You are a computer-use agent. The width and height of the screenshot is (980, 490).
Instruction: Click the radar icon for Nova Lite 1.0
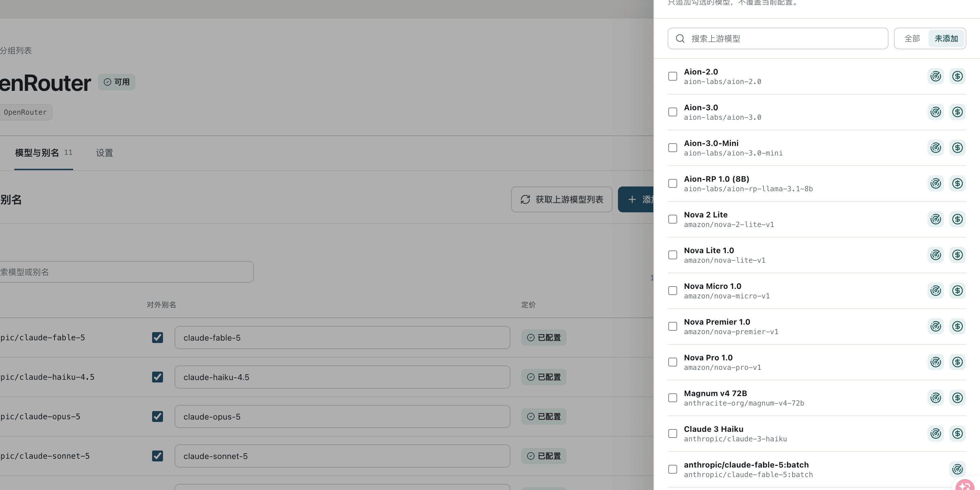click(x=935, y=255)
